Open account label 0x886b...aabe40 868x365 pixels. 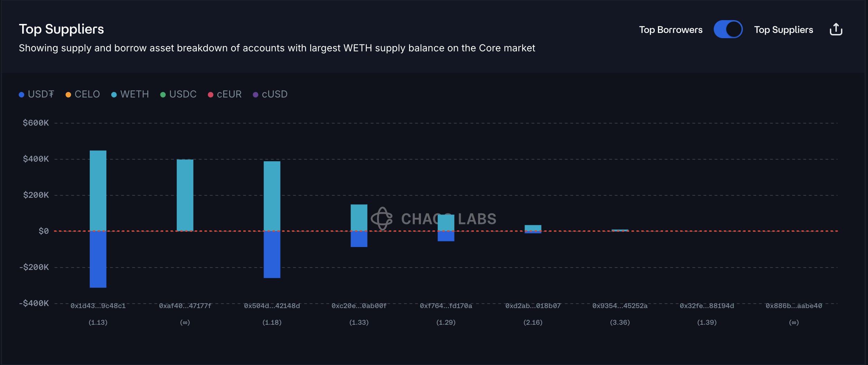(x=794, y=306)
